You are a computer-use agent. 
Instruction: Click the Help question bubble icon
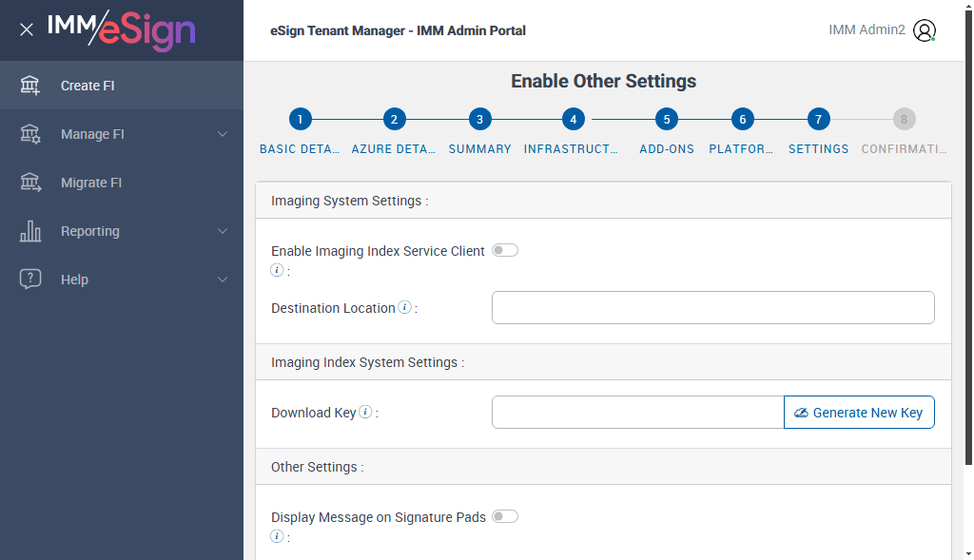tap(30, 280)
